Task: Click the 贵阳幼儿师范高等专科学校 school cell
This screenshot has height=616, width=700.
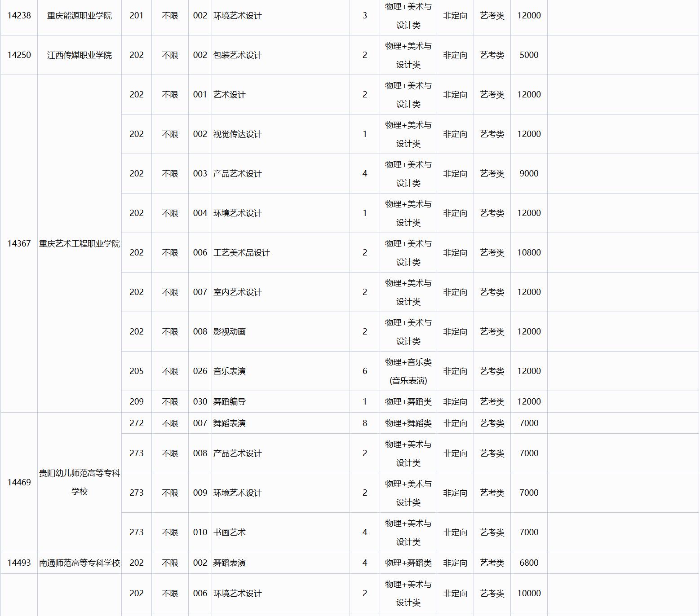Action: pyautogui.click(x=79, y=482)
